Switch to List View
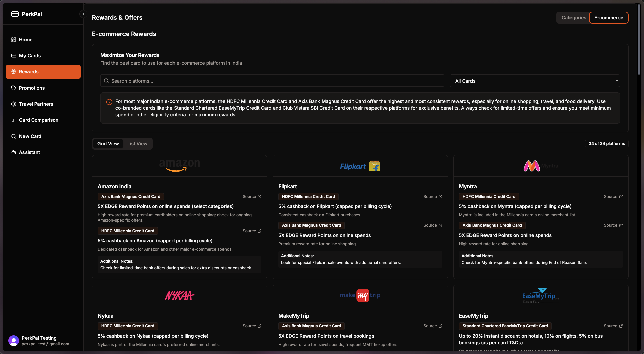Viewport: 644px width, 354px height. (137, 144)
